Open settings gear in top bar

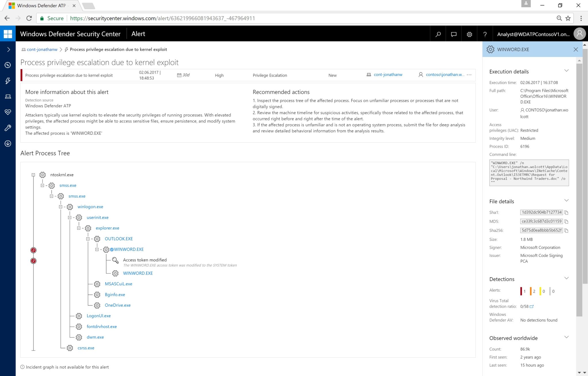point(469,34)
